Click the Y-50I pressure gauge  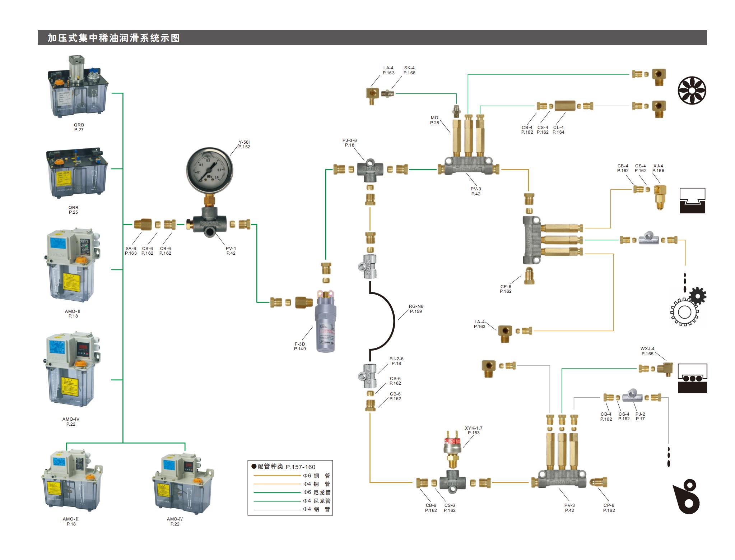click(x=209, y=171)
